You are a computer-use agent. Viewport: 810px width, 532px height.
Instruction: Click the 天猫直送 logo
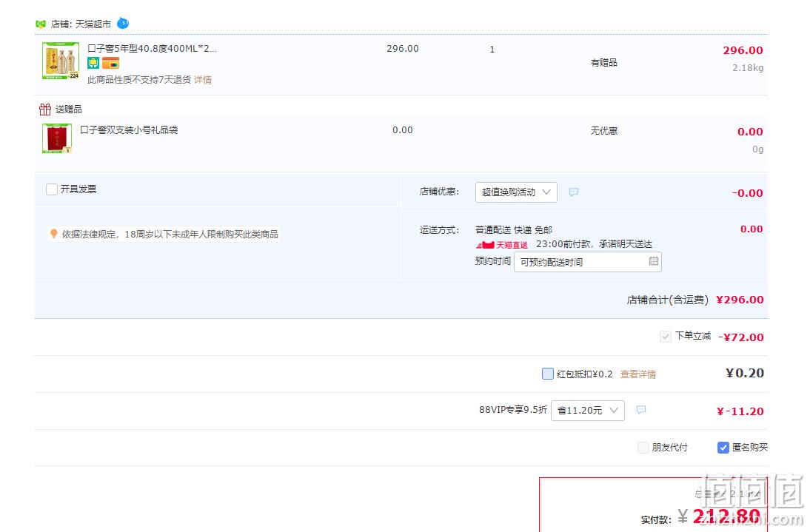click(501, 245)
